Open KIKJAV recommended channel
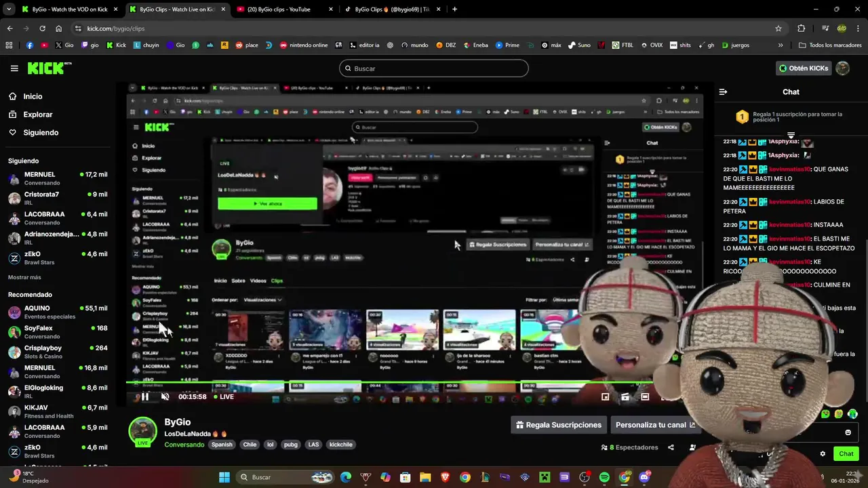 [58, 411]
